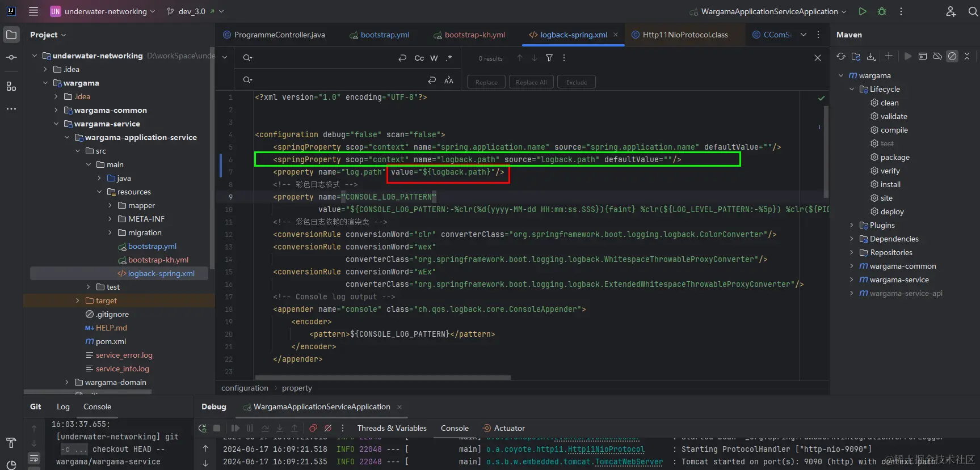Show hidden editor tabs list chevron
The width and height of the screenshot is (980, 470).
pos(804,35)
